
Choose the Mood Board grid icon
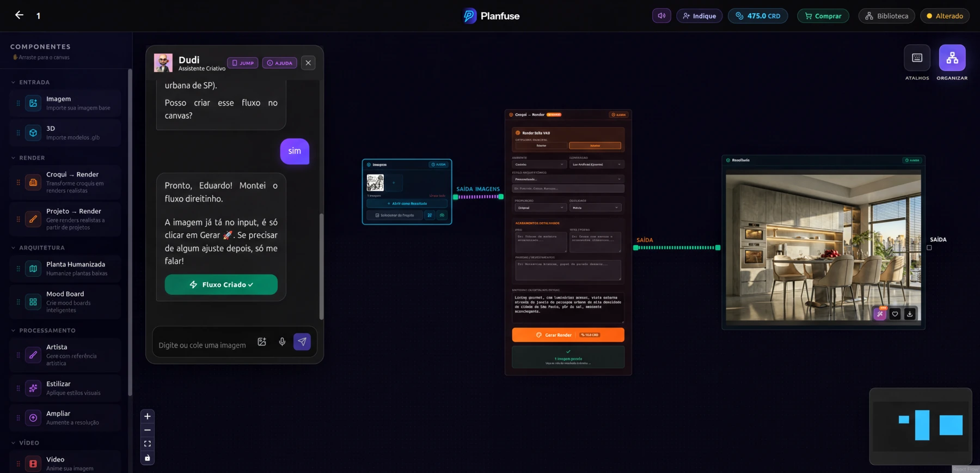point(33,301)
